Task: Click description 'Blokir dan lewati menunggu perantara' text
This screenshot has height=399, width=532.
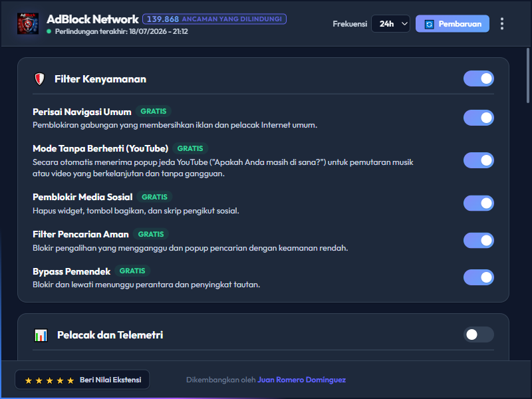Action: [146, 285]
